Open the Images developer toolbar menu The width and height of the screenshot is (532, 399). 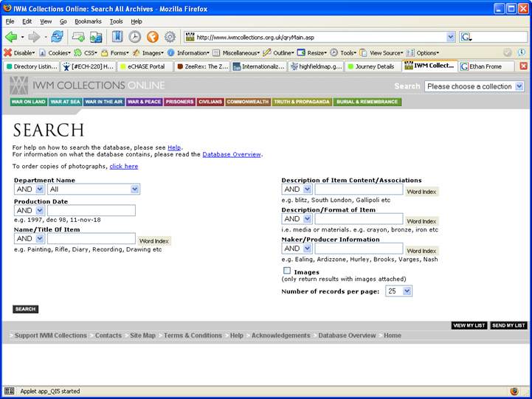point(148,53)
